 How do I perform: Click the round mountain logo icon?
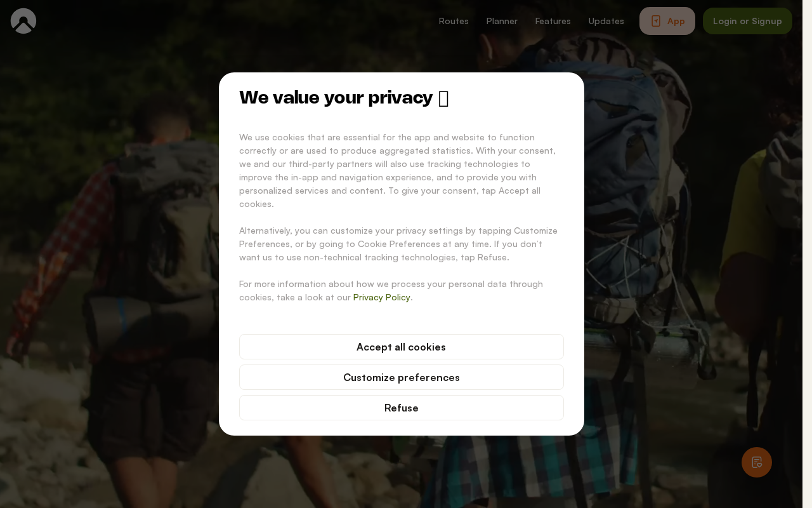pyautogui.click(x=23, y=21)
